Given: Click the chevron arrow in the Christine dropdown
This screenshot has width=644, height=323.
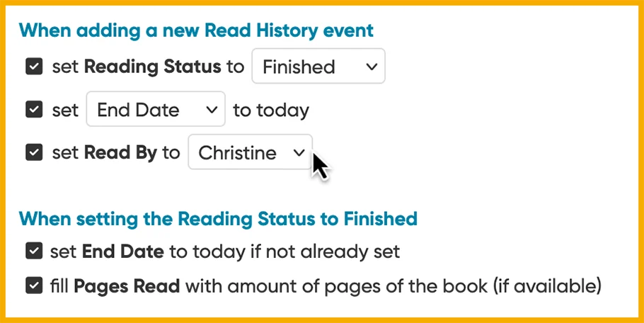Looking at the screenshot, I should (x=299, y=152).
